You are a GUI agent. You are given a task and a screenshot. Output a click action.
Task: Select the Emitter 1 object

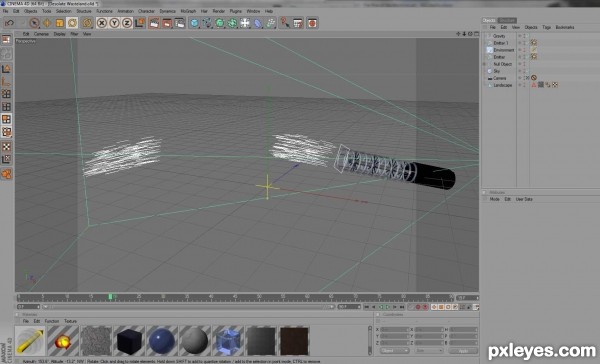pyautogui.click(x=501, y=43)
